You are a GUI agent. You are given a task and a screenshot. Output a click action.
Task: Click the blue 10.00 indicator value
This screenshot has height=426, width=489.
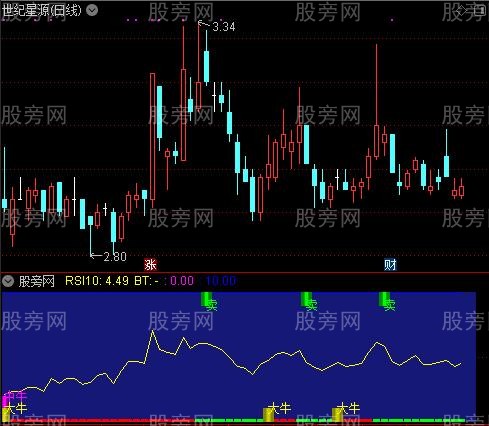point(221,281)
